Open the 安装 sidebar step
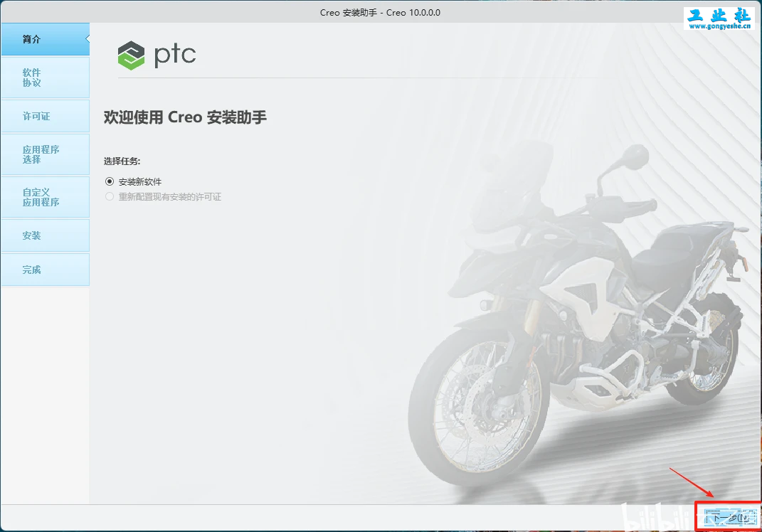 click(46, 235)
